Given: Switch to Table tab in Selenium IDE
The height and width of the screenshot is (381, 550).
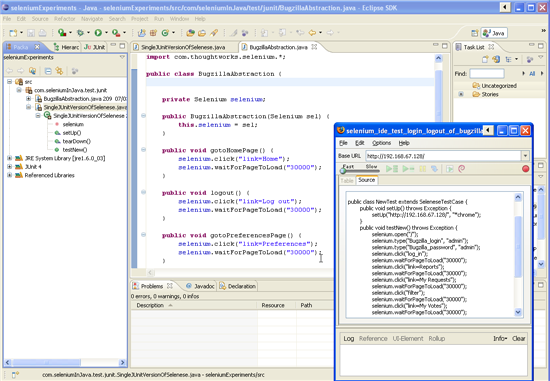Looking at the screenshot, I should [347, 181].
